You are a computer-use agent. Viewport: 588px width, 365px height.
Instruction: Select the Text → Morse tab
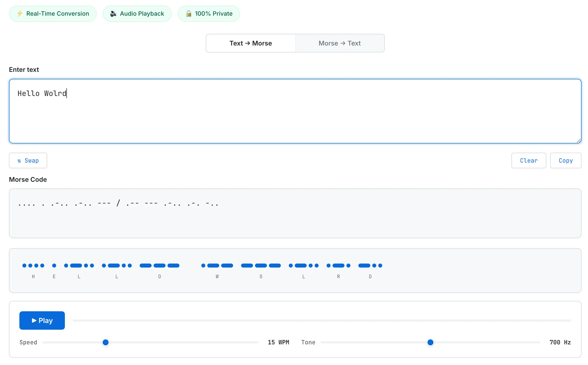coord(251,43)
